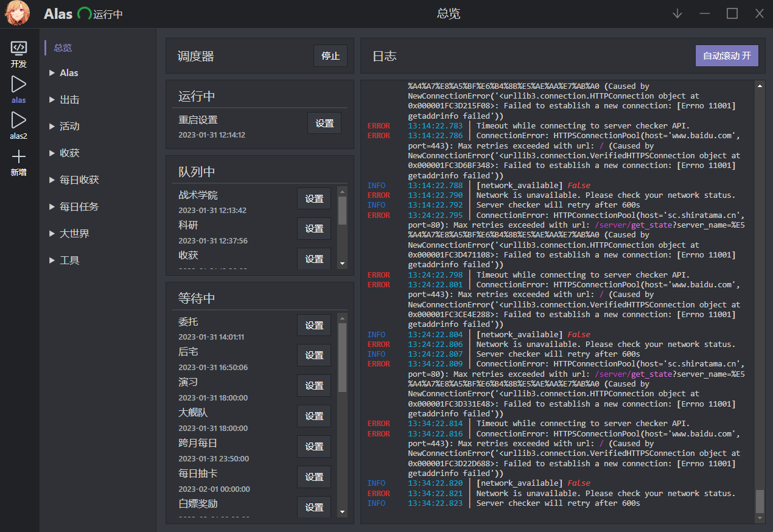Click the log panel scroll-down arrow
This screenshot has width=773, height=532.
(760, 518)
